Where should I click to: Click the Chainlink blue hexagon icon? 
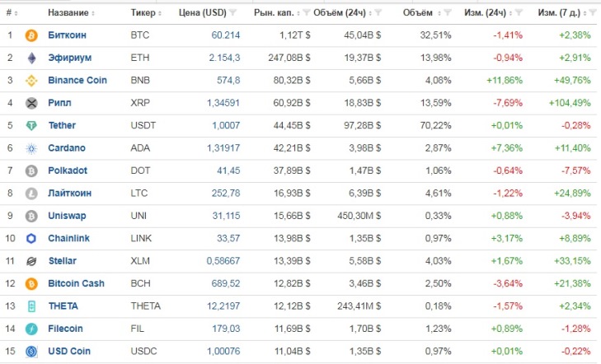click(x=31, y=239)
